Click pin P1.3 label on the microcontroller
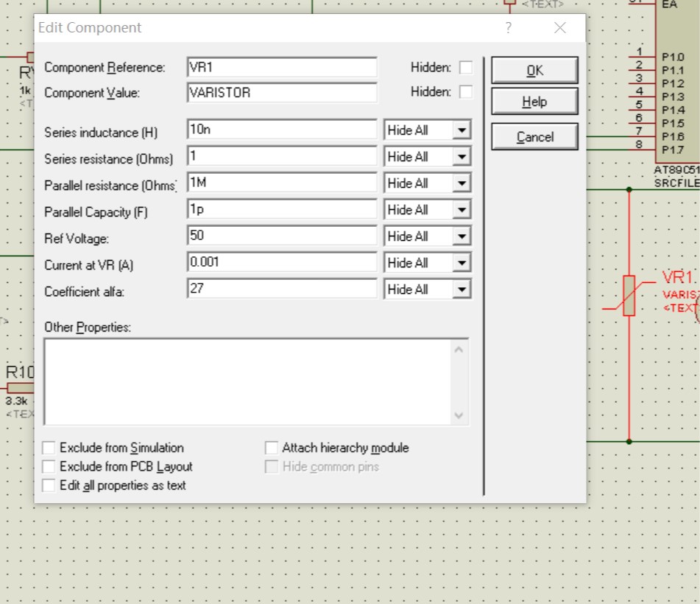The width and height of the screenshot is (700, 604). [x=673, y=96]
